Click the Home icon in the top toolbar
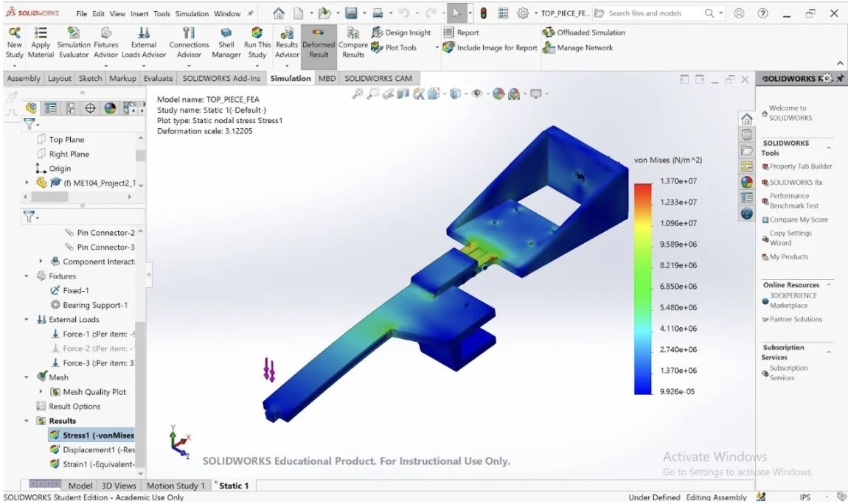Screen dimensions: 848x504 click(x=279, y=13)
